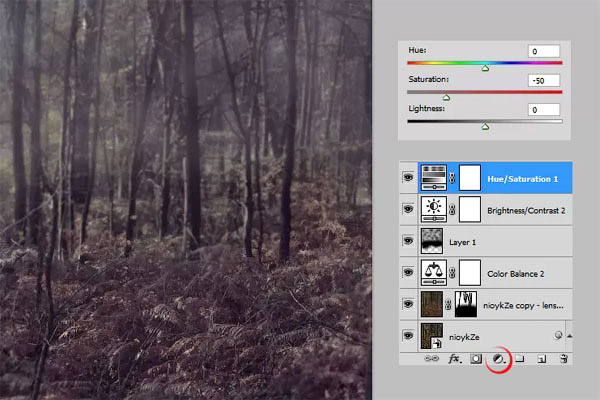Click the link layers icon
Viewport: 600px width, 400px height.
432,359
